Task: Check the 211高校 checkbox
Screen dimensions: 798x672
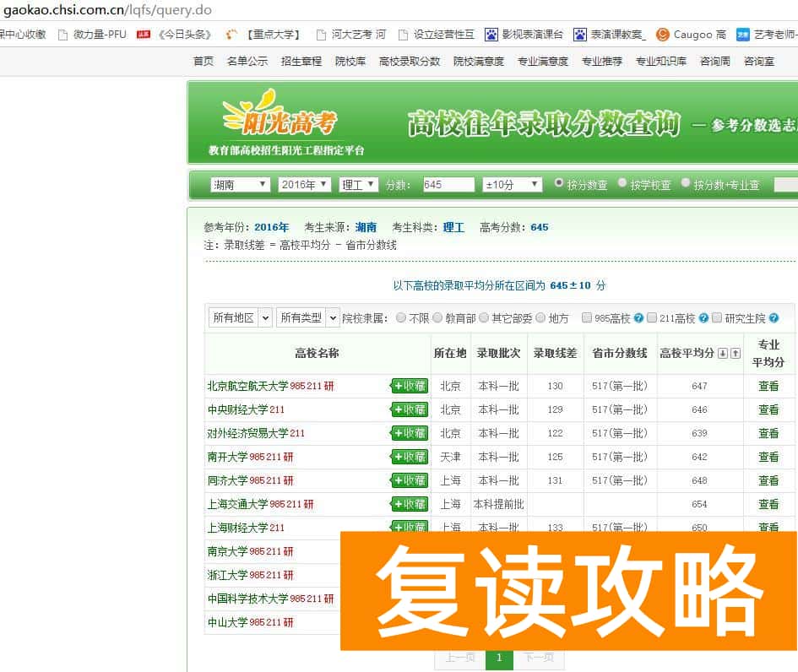Action: 652,318
